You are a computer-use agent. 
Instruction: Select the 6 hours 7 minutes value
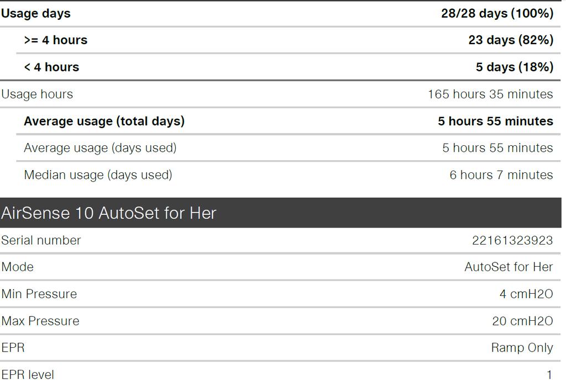click(x=501, y=175)
